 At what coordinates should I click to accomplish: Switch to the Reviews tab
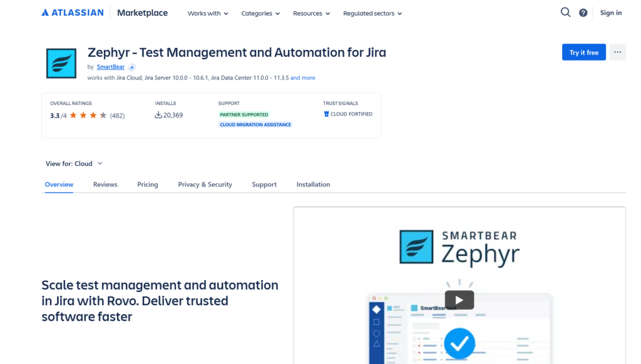tap(105, 185)
